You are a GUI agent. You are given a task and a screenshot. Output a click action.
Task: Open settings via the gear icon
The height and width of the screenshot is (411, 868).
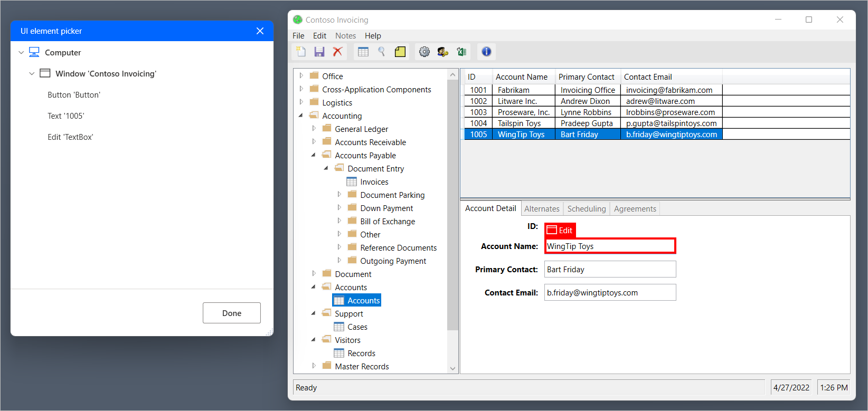tap(424, 52)
